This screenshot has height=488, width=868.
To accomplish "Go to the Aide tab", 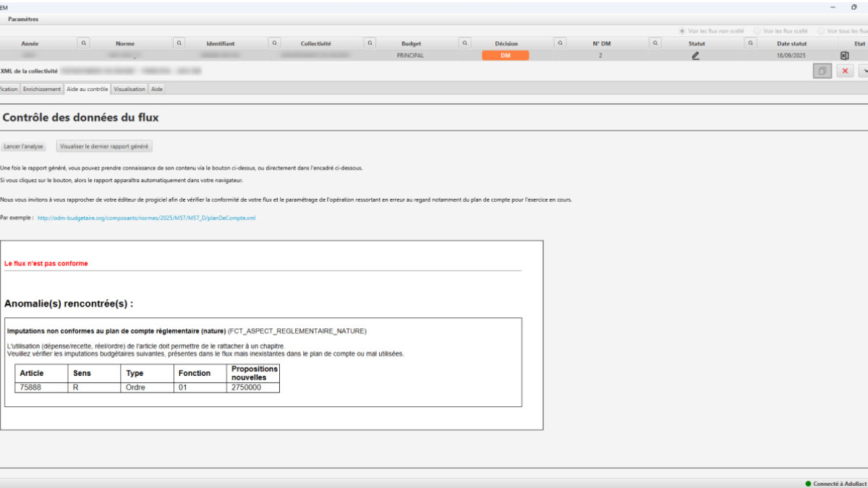I will (157, 89).
